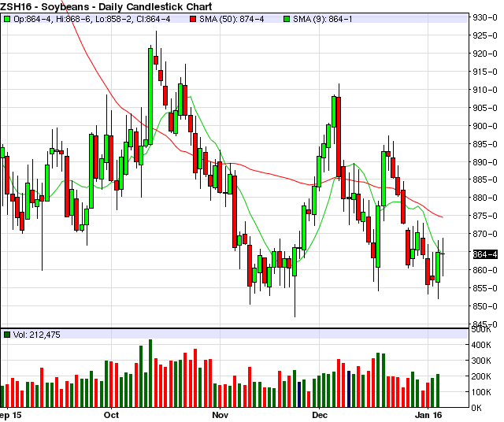Click the 400K volume axis label
Viewport: 504px width, 422px height.
click(481, 345)
